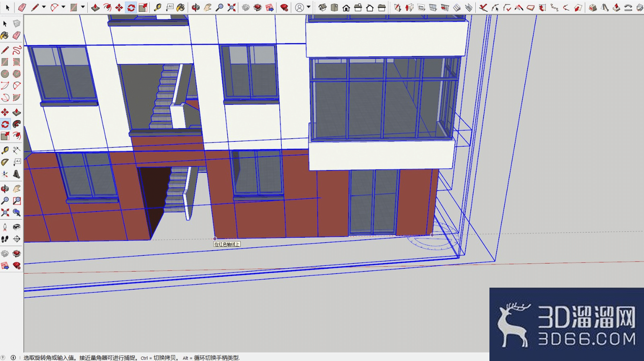Select the Rectangle shape tool in top toolbar
The image size is (644, 361).
(74, 7)
